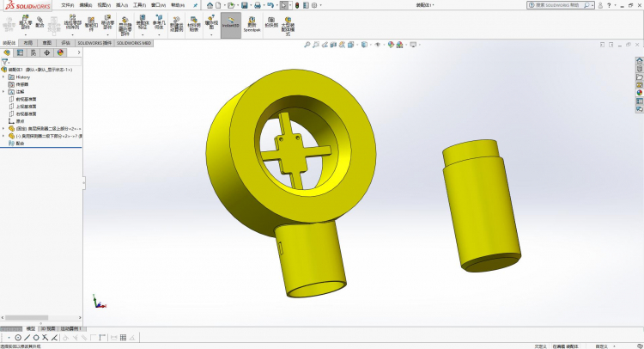The width and height of the screenshot is (644, 349).
Task: Pin the menu bar with pushpin
Action: click(x=196, y=5)
